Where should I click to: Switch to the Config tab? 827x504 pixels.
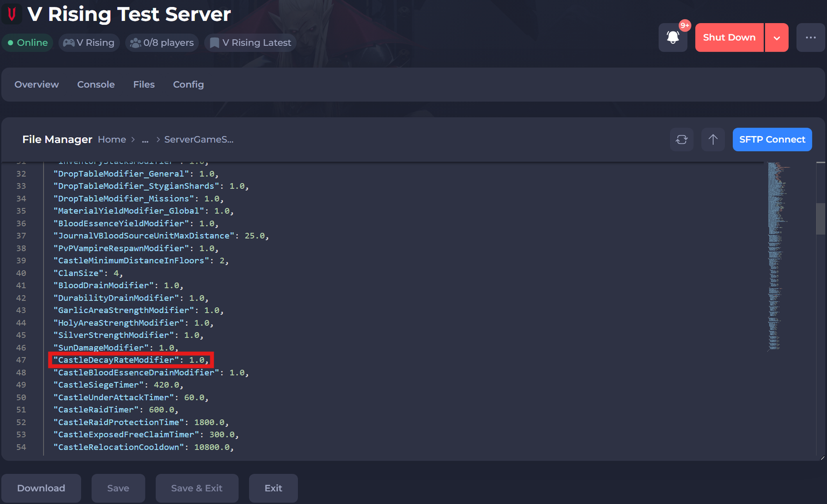point(188,84)
